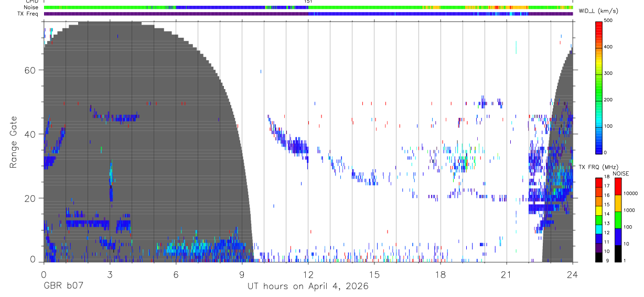This screenshot has height=297, width=644.
Task: Click hour 21 tick on time axis
Action: pyautogui.click(x=507, y=274)
